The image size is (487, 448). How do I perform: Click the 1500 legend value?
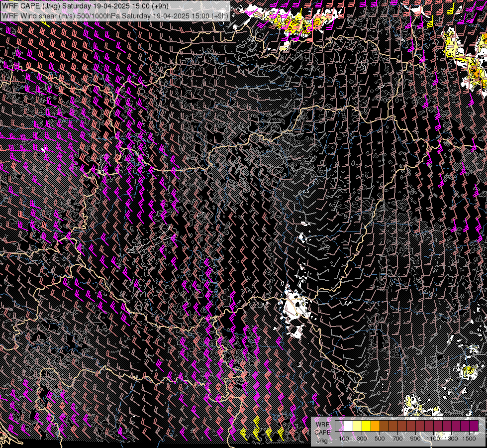[x=469, y=439]
